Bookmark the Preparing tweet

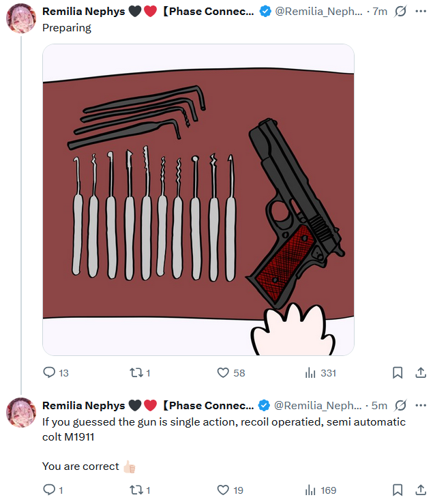click(398, 372)
